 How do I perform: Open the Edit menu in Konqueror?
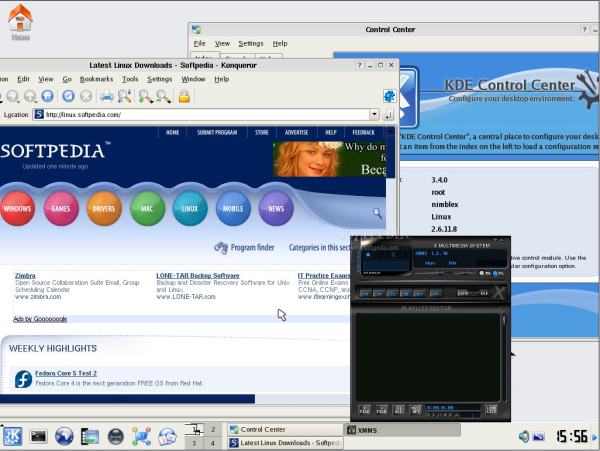click(x=23, y=79)
